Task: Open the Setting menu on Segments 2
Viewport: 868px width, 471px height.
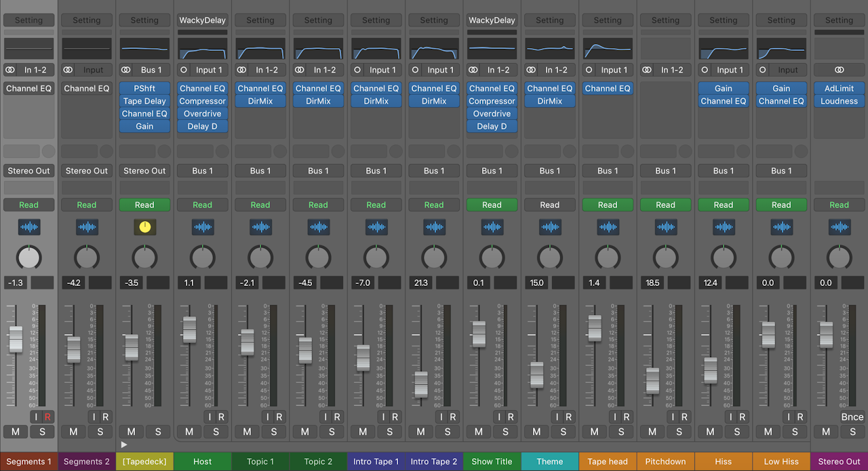Action: click(x=86, y=20)
